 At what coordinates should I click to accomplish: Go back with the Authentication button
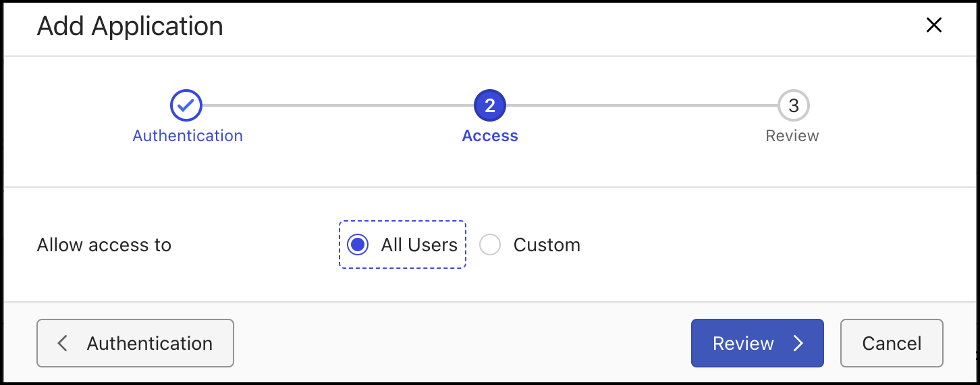[135, 343]
